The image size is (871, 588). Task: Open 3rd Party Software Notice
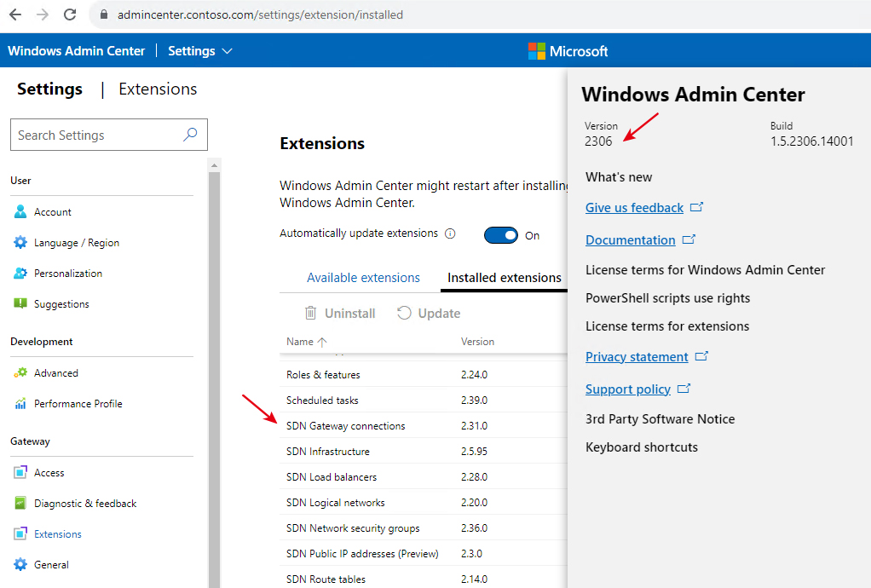click(x=660, y=418)
